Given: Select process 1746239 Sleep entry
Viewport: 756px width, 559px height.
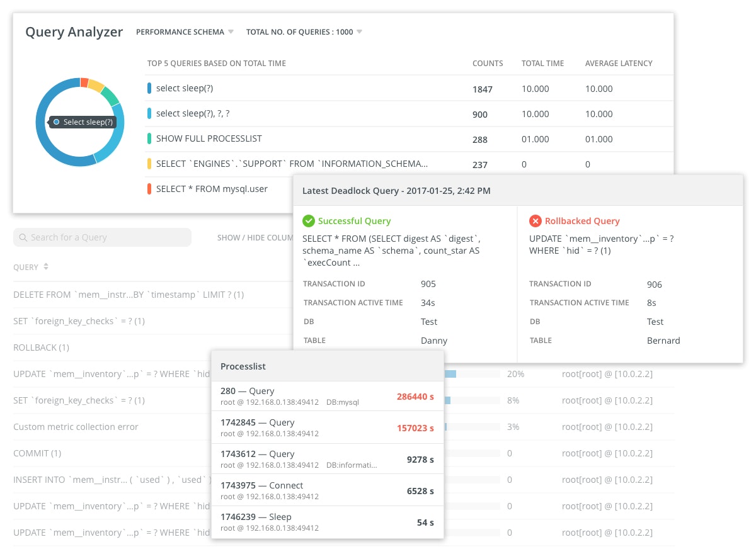Looking at the screenshot, I should pos(327,522).
